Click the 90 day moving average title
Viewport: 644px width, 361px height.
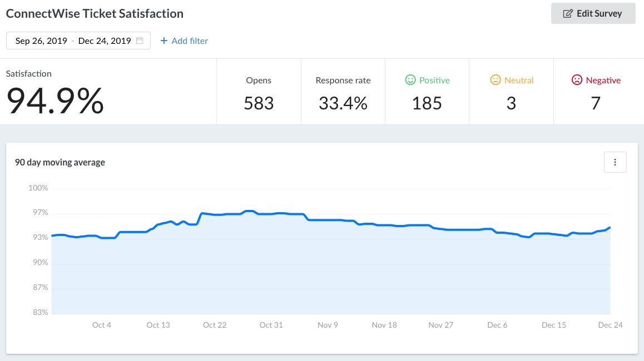click(60, 162)
